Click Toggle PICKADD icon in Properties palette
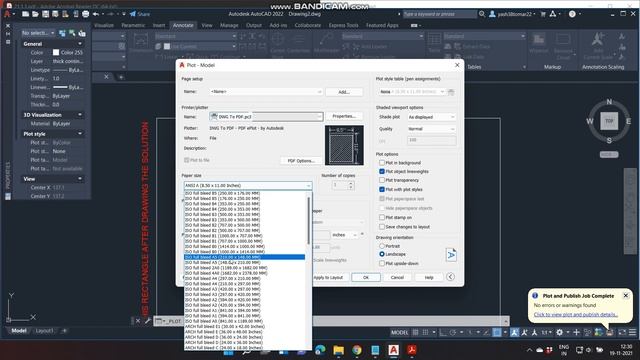The height and width of the screenshot is (360, 640). 62,33
